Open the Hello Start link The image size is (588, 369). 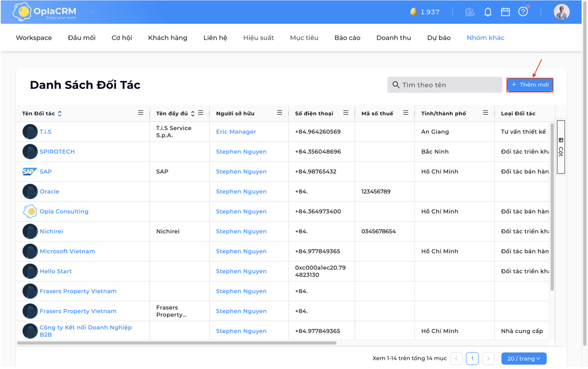pyautogui.click(x=56, y=271)
